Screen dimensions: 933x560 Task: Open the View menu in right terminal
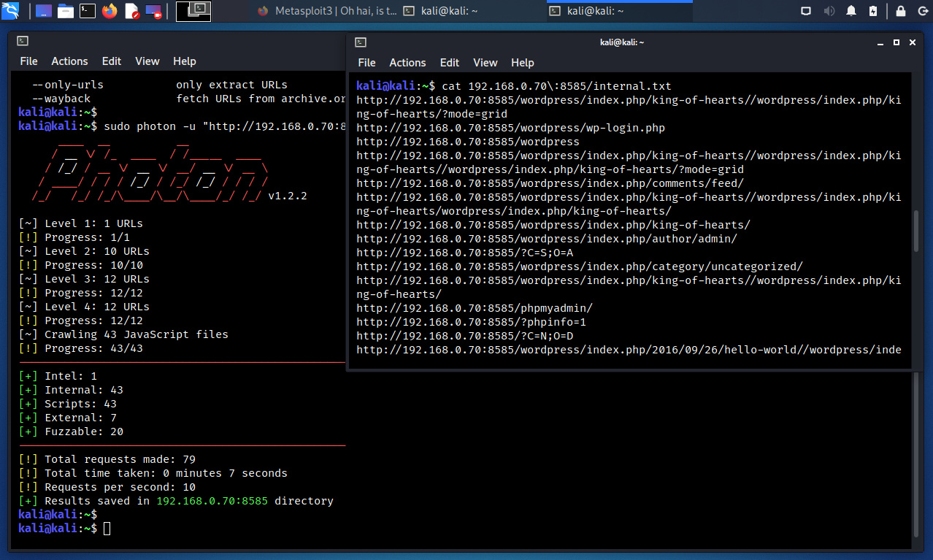485,63
